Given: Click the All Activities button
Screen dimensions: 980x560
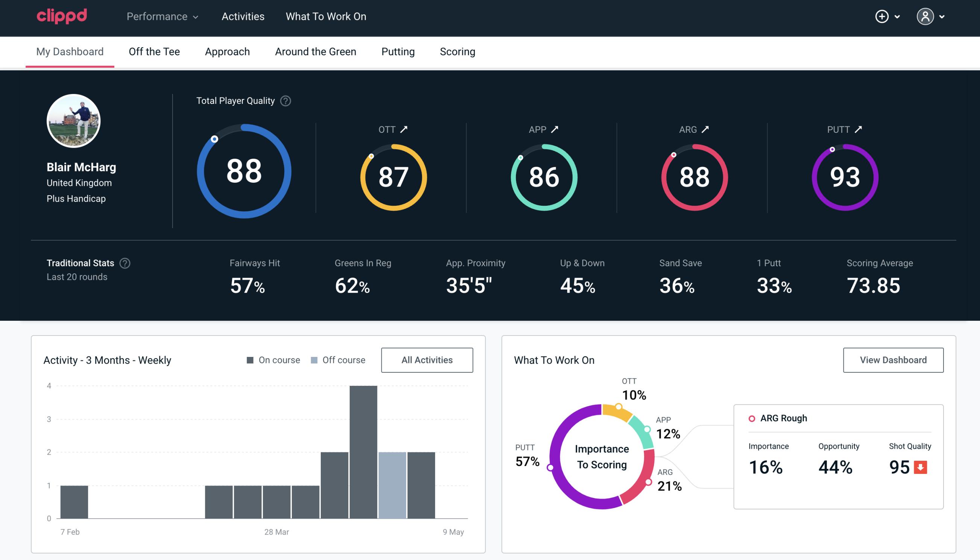Looking at the screenshot, I should 427,360.
